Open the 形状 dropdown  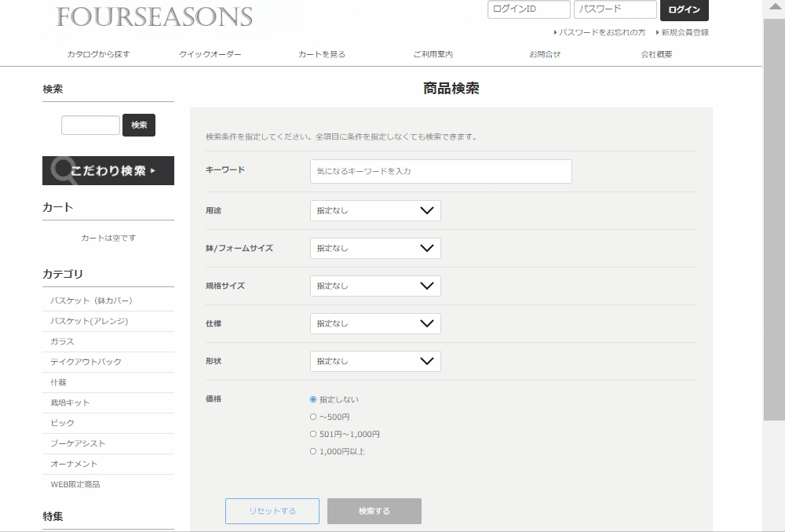click(x=375, y=361)
